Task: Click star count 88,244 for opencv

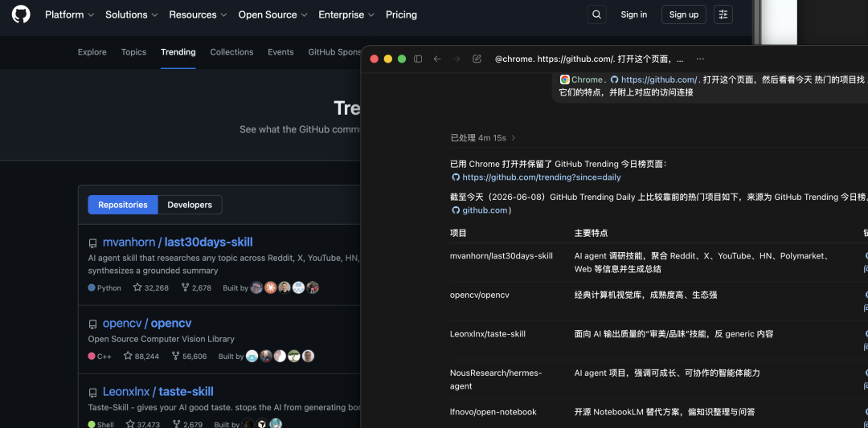Action: pyautogui.click(x=141, y=356)
